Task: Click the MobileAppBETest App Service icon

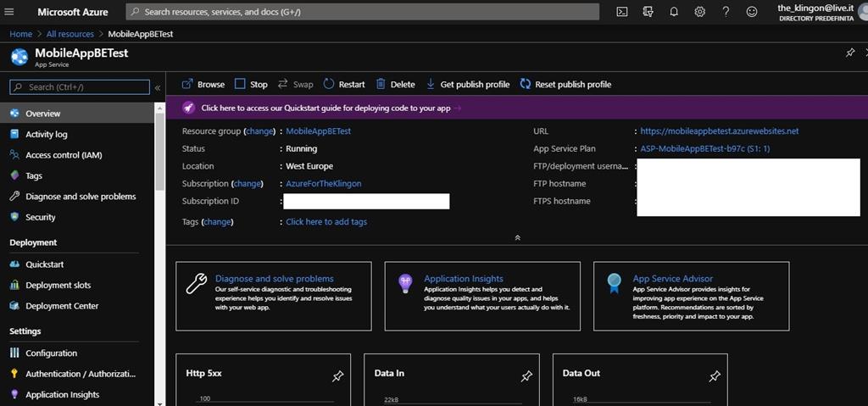Action: coord(19,57)
